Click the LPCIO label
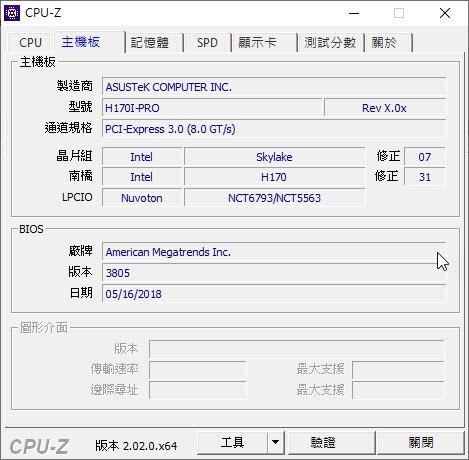This screenshot has width=469, height=460. [x=77, y=197]
